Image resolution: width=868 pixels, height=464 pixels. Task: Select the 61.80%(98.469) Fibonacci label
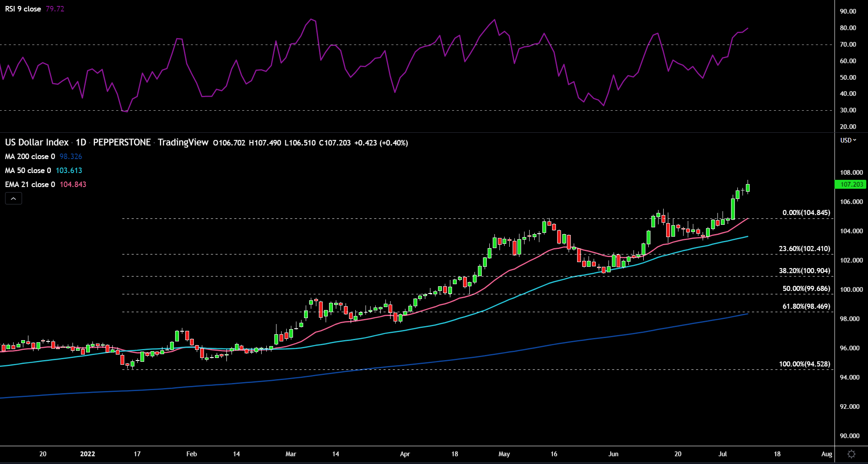[806, 307]
